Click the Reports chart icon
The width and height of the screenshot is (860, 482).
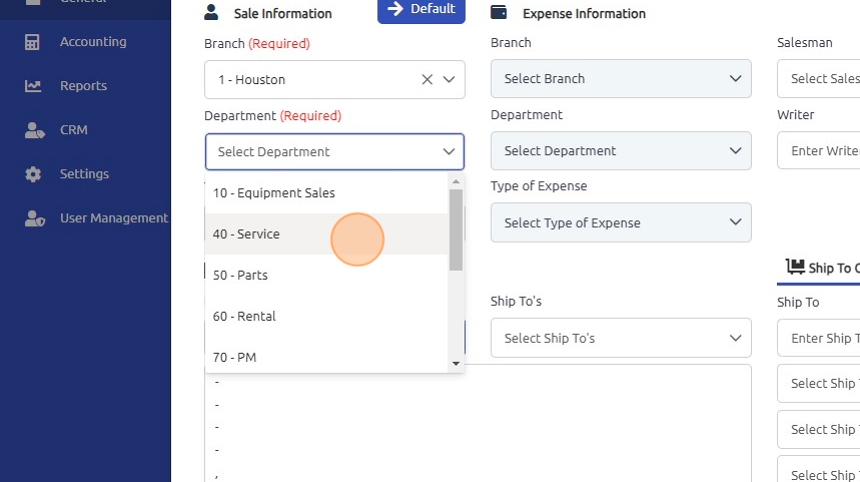33,86
